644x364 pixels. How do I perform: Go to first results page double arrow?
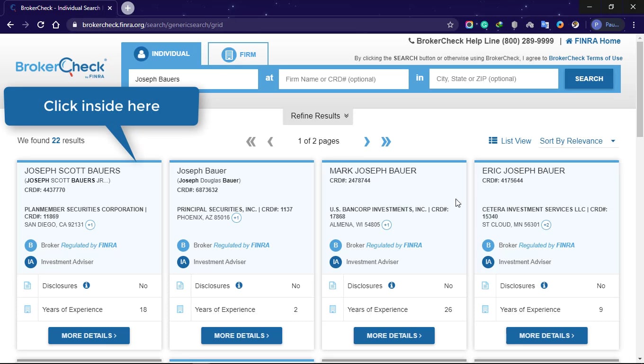pyautogui.click(x=251, y=141)
